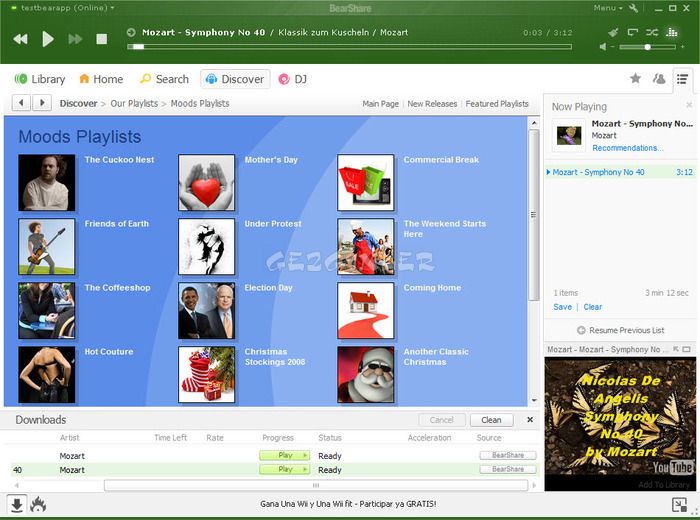700x520 pixels.
Task: Open the wrench settings icon
Action: coord(633,8)
